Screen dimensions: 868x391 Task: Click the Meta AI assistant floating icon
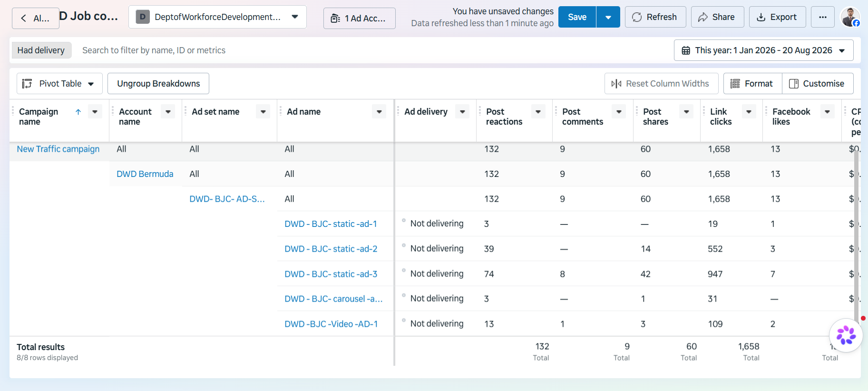tap(846, 335)
